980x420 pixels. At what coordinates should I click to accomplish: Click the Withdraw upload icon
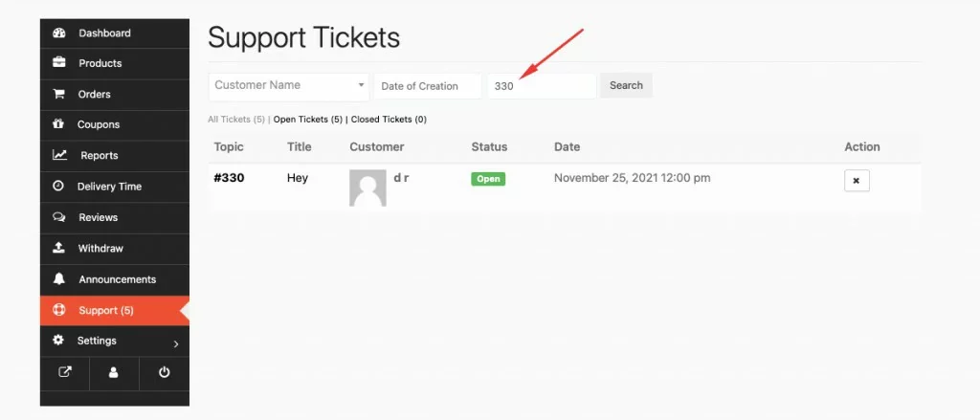pos(58,248)
